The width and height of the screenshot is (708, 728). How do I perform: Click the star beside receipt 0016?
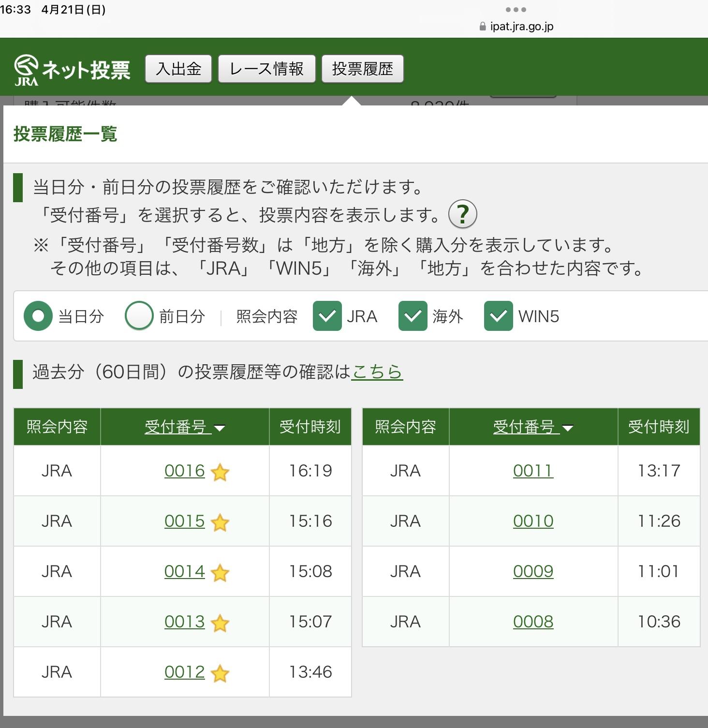[x=220, y=472]
